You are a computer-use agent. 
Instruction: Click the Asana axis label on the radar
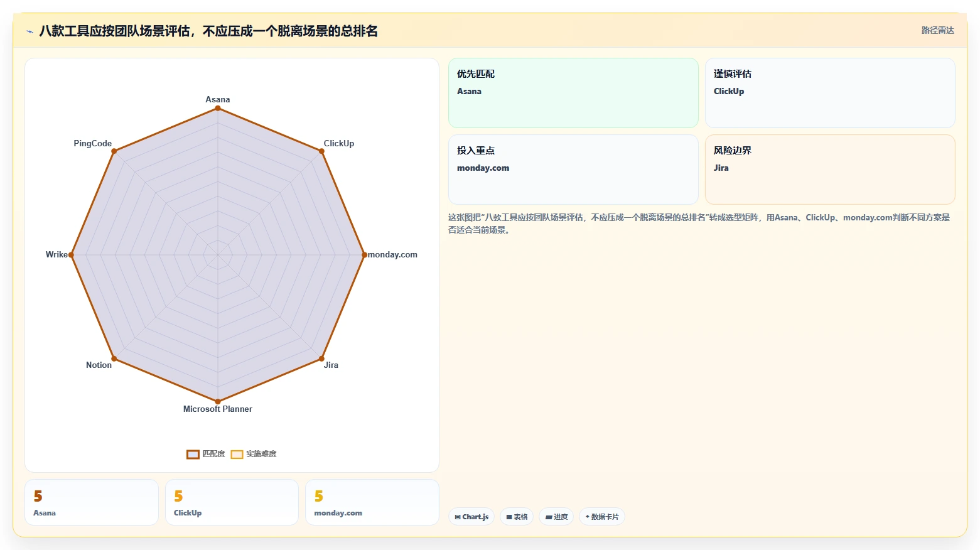(x=218, y=99)
